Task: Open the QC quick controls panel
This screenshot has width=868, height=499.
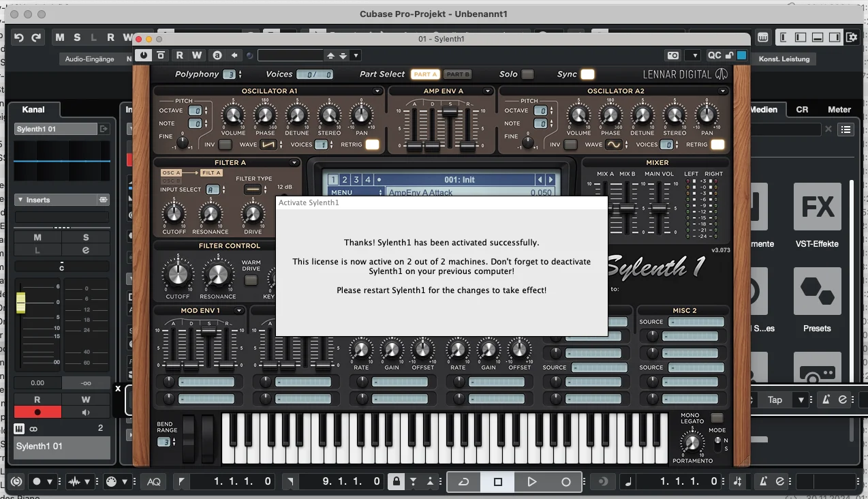Action: tap(714, 55)
